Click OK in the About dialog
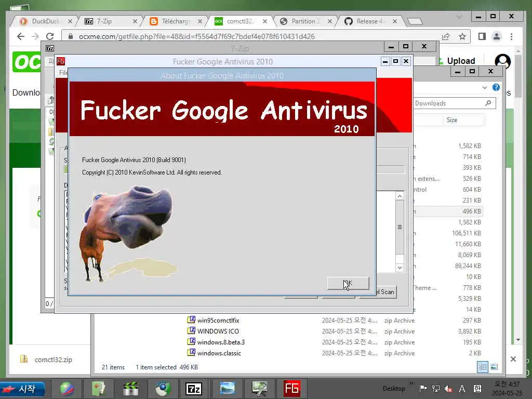 pyautogui.click(x=348, y=283)
